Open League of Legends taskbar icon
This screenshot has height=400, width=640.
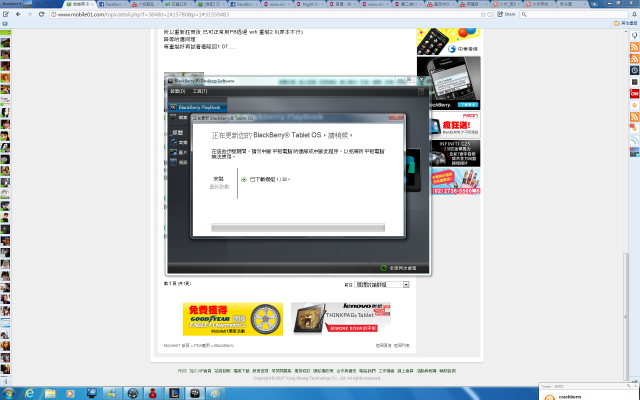[174, 393]
